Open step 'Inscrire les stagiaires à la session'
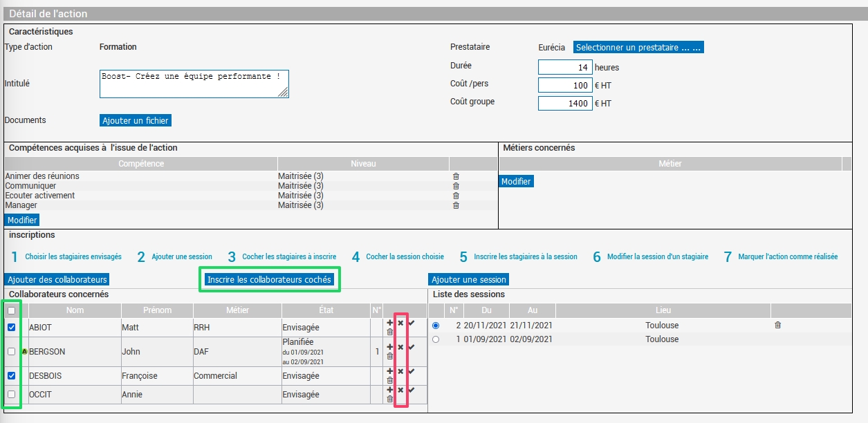 [x=526, y=256]
